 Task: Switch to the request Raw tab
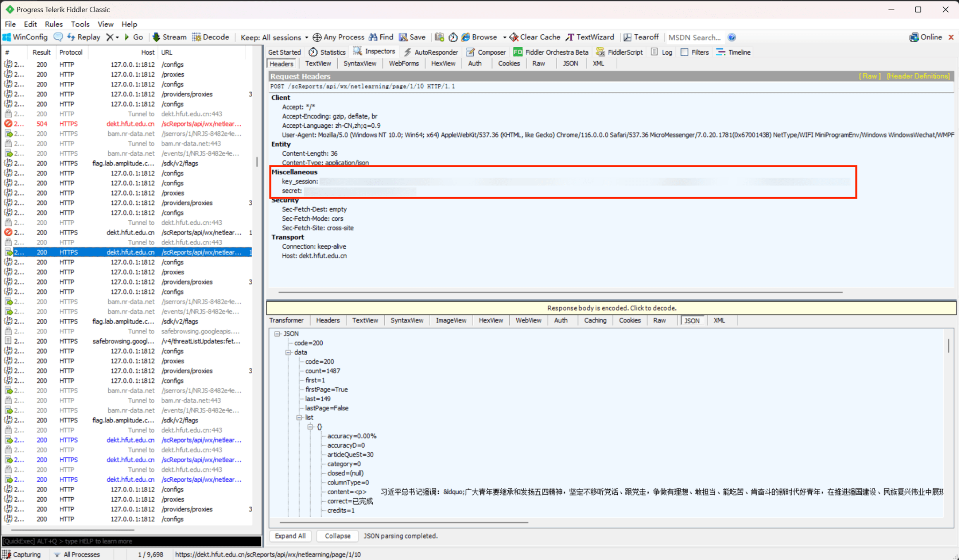coord(538,64)
